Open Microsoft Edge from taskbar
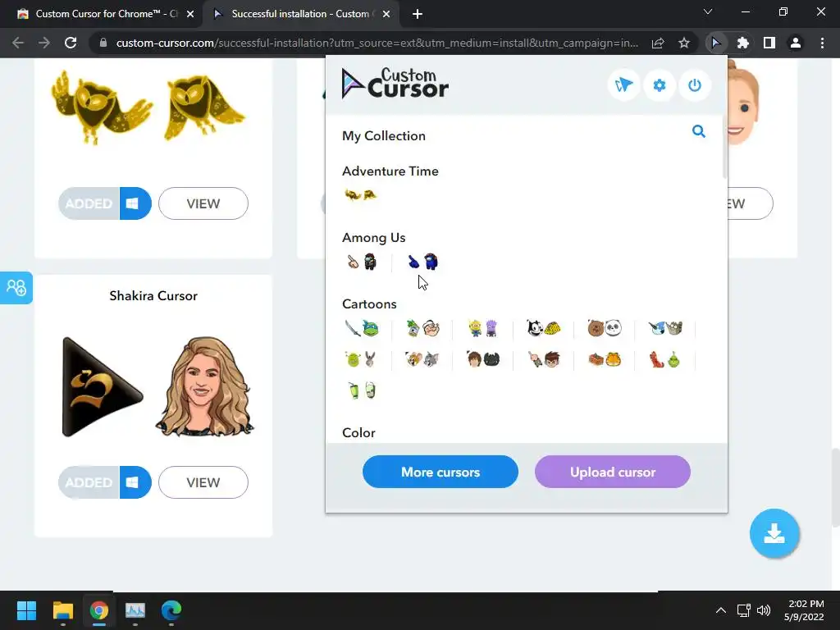Image resolution: width=840 pixels, height=630 pixels. tap(171, 610)
